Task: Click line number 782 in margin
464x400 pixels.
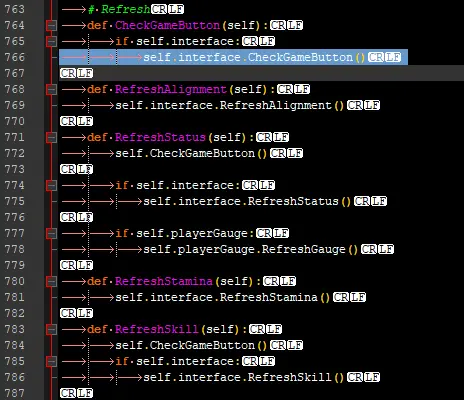Action: click(15, 313)
